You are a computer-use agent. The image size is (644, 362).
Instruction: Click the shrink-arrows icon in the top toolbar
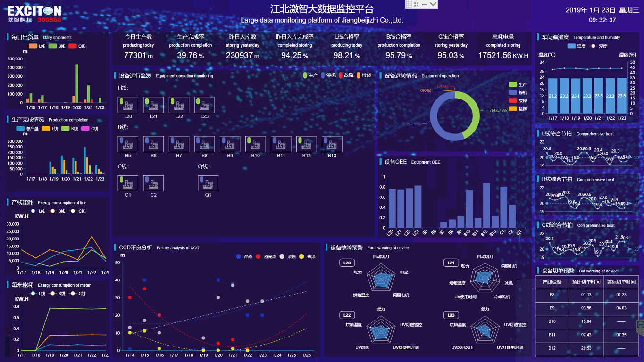coord(416,4)
